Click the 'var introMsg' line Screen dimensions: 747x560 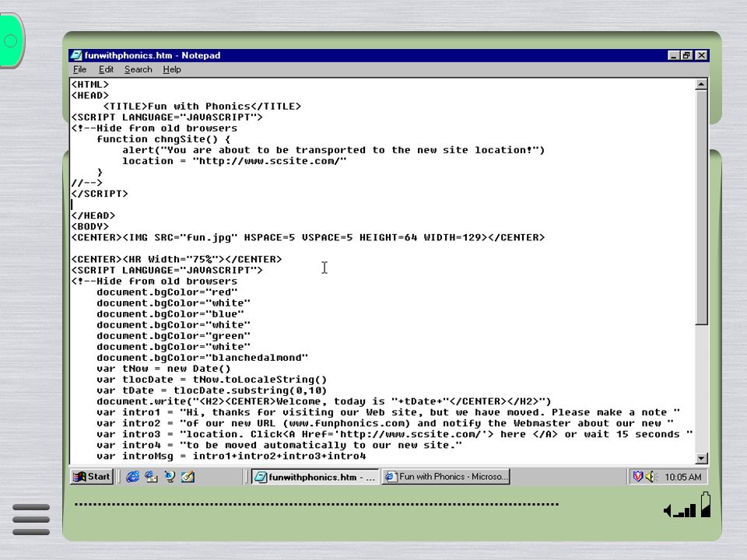coord(231,457)
